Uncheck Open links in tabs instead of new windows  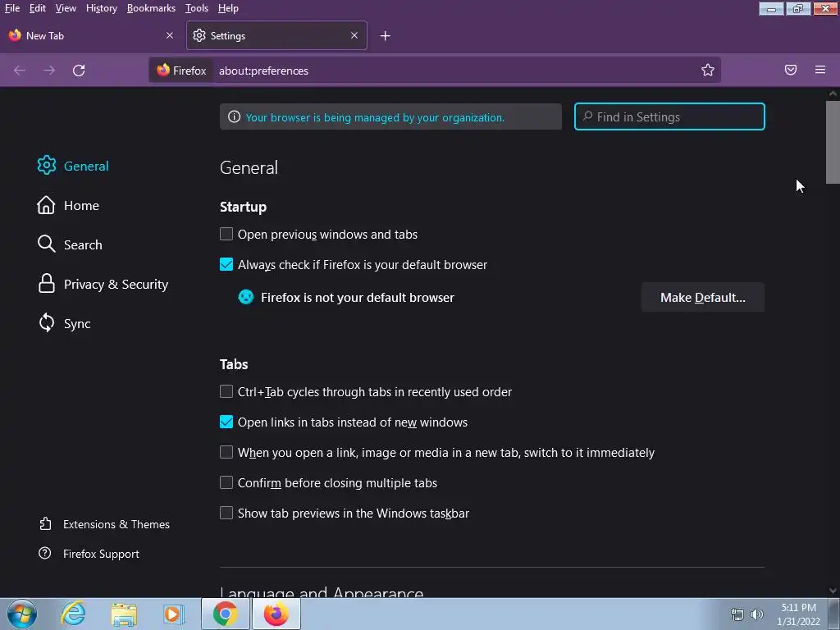[x=226, y=422]
